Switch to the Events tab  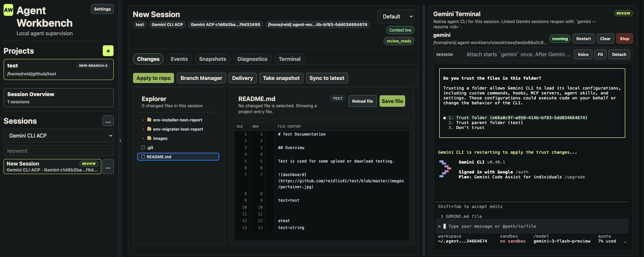tap(179, 59)
